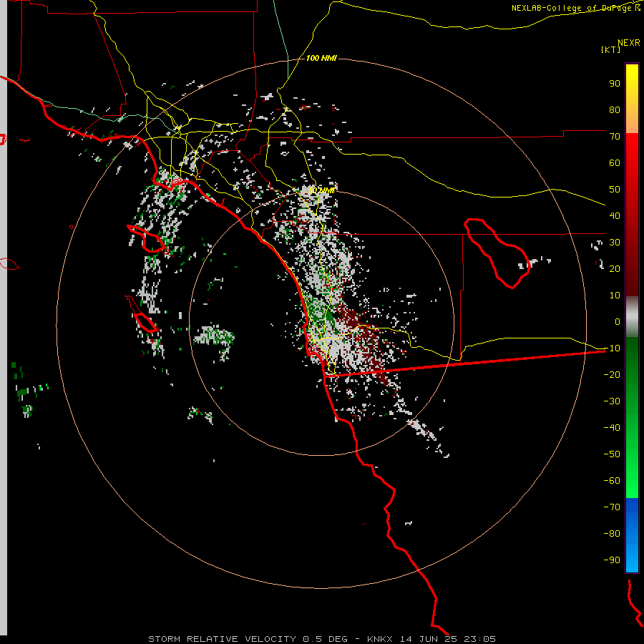Click the positive 60 scale value
The width and height of the screenshot is (644, 644).
[615, 163]
